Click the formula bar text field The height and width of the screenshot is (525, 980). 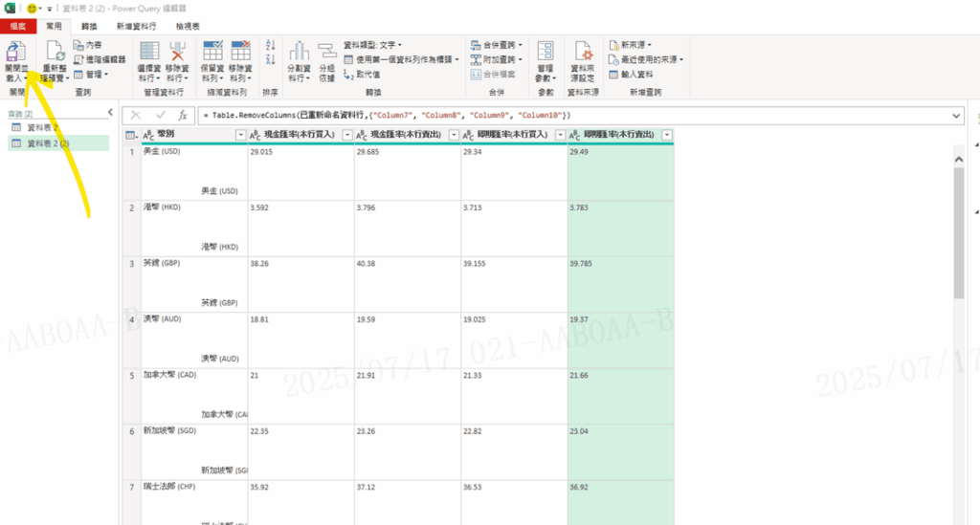click(574, 116)
